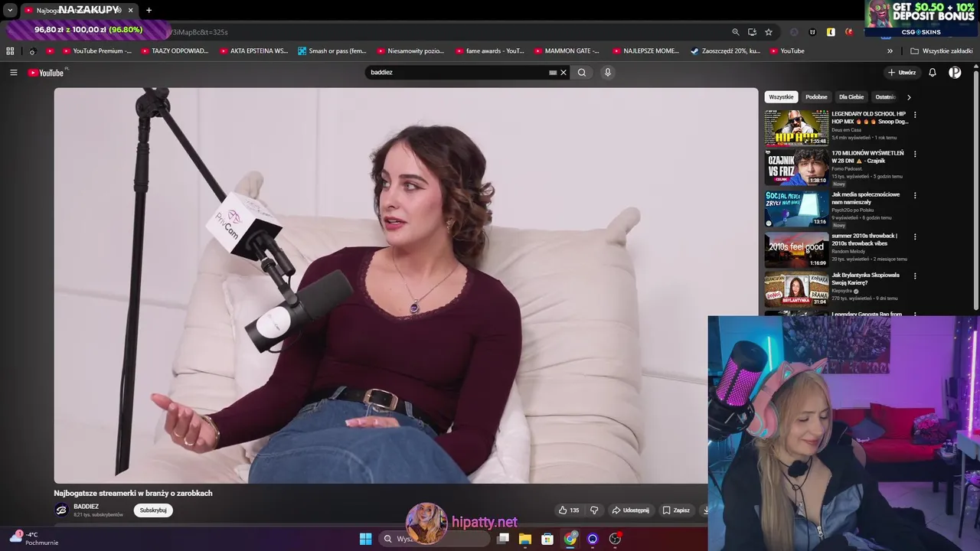This screenshot has height=551, width=980.
Task: Open the 'TAAZY ODPOWIAD...' bookmark
Action: click(x=174, y=51)
